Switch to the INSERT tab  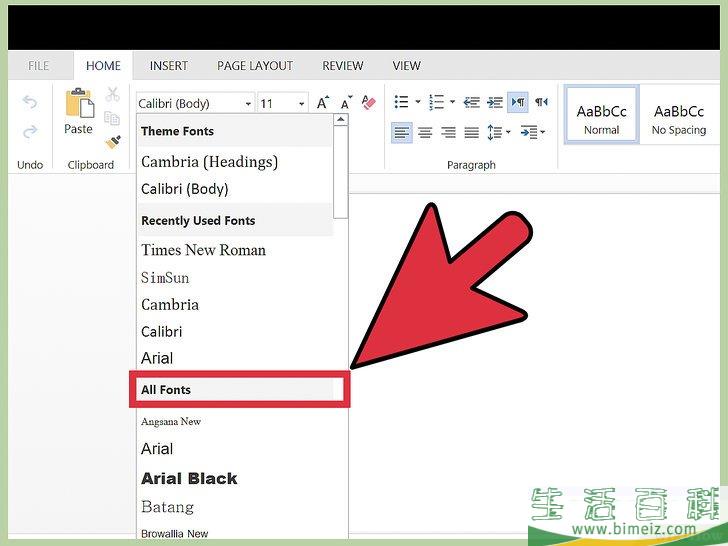pos(169,66)
